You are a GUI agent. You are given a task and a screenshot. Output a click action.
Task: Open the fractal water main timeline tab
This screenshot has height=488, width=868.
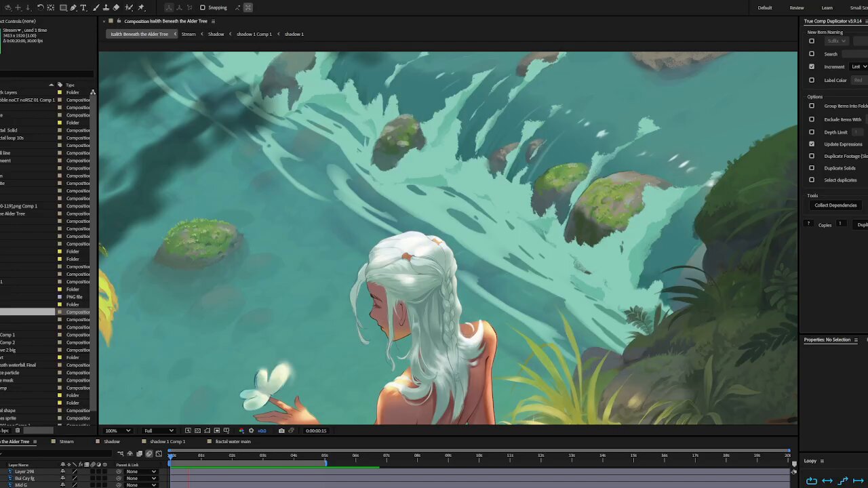pos(233,441)
